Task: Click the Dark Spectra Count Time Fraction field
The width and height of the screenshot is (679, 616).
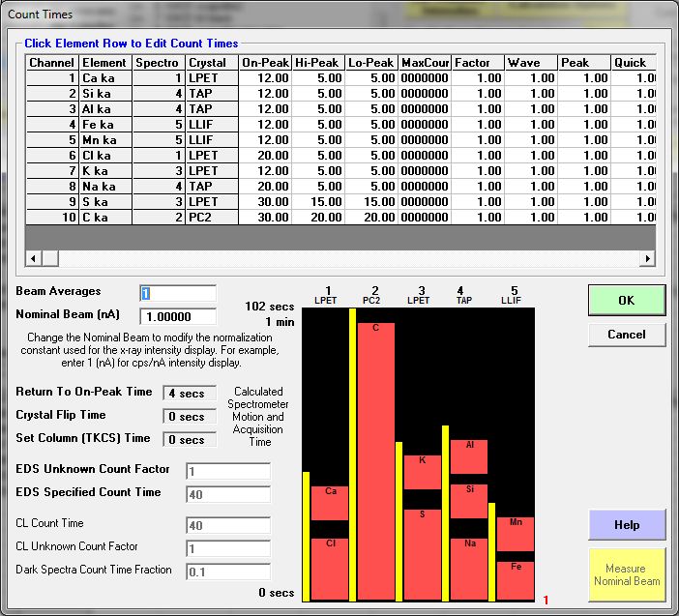Action: 227,572
